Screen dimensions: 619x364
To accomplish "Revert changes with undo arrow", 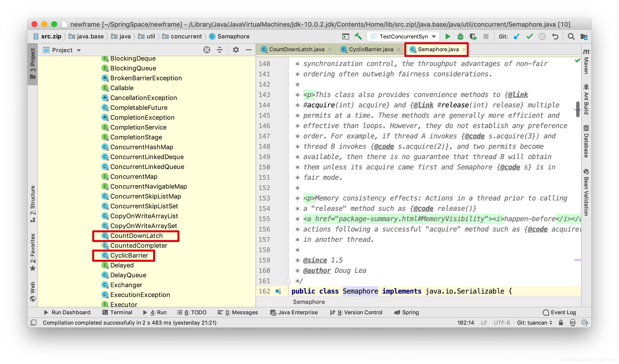I will click(x=555, y=36).
